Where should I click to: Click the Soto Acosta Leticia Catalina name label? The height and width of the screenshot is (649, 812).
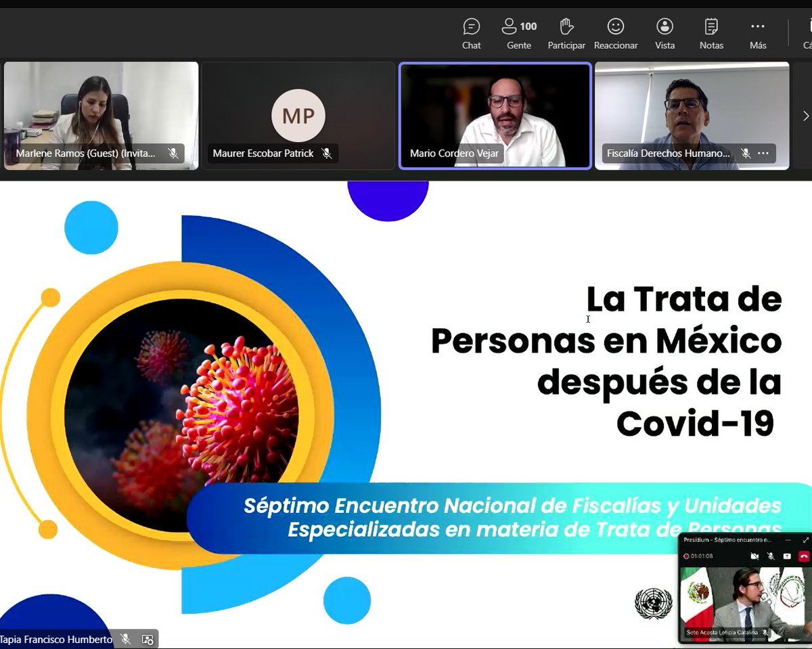pyautogui.click(x=722, y=633)
